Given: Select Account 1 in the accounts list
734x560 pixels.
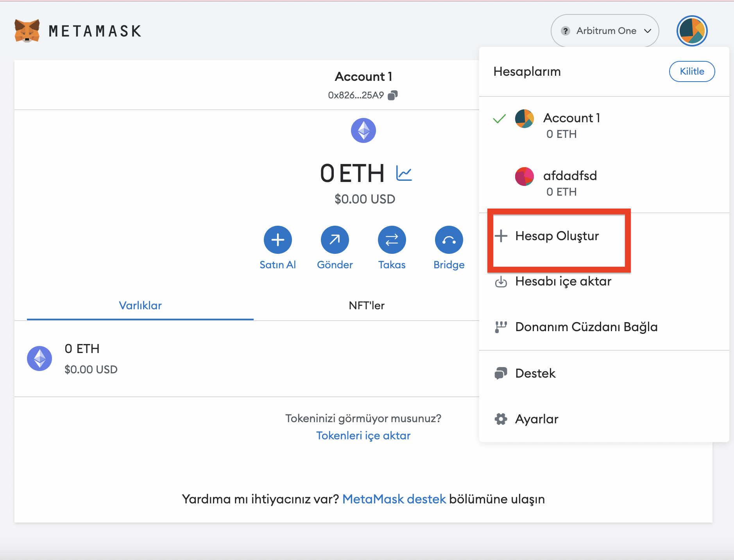Looking at the screenshot, I should tap(604, 126).
